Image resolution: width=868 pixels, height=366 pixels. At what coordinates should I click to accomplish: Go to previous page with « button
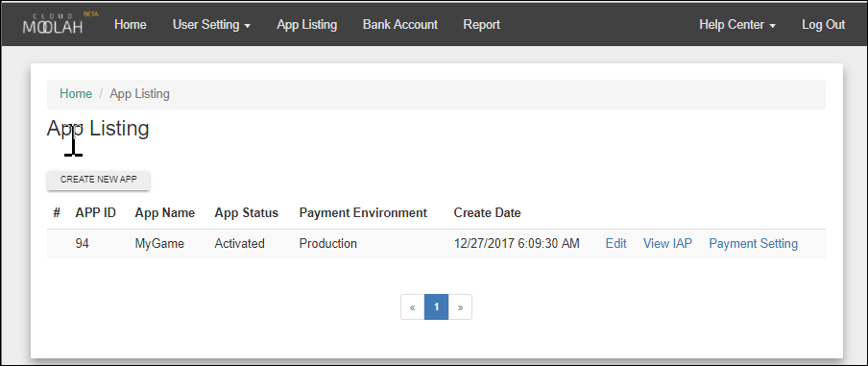pos(413,306)
